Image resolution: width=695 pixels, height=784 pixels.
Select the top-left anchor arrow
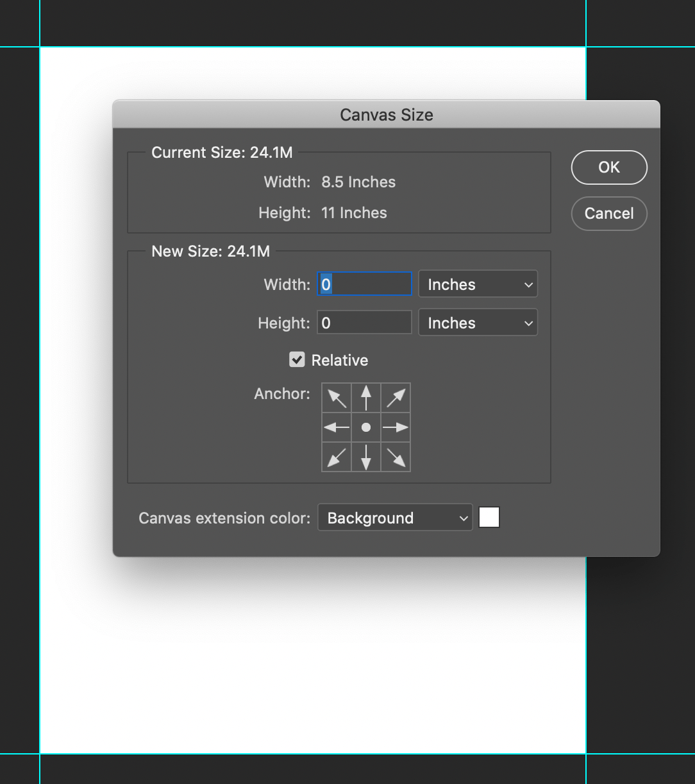pos(336,397)
